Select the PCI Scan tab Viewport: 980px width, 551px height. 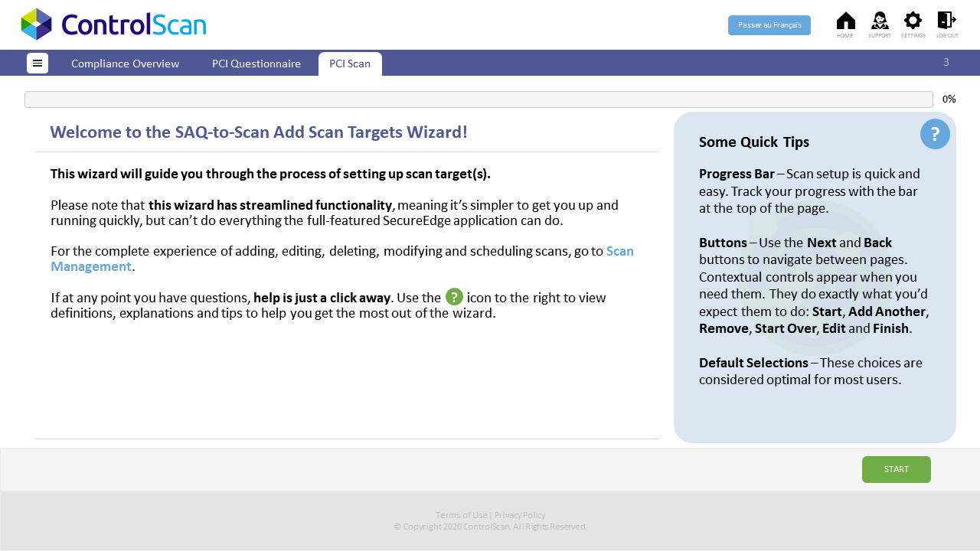pyautogui.click(x=350, y=64)
